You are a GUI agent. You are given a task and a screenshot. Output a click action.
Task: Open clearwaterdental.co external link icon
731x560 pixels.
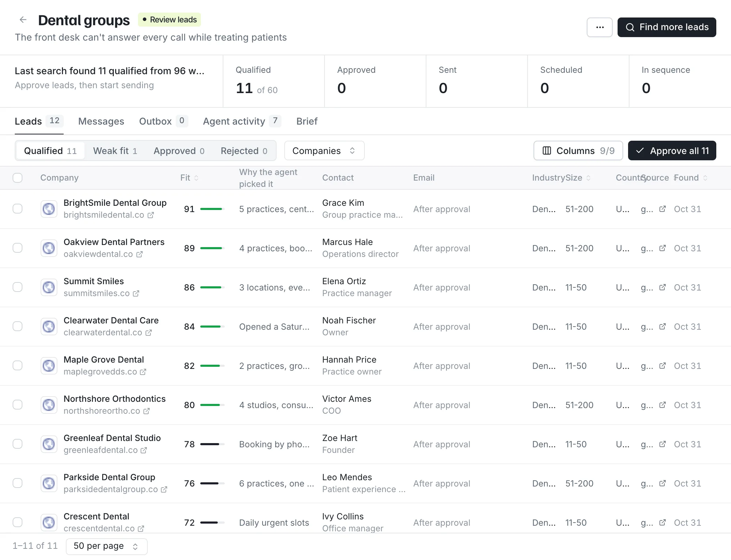click(x=148, y=332)
